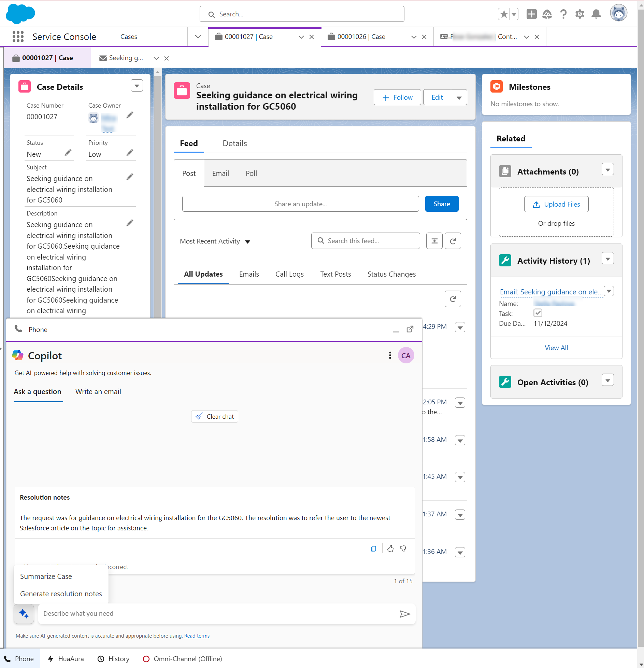The image size is (644, 668).
Task: Open the Read terms link
Action: pyautogui.click(x=197, y=636)
